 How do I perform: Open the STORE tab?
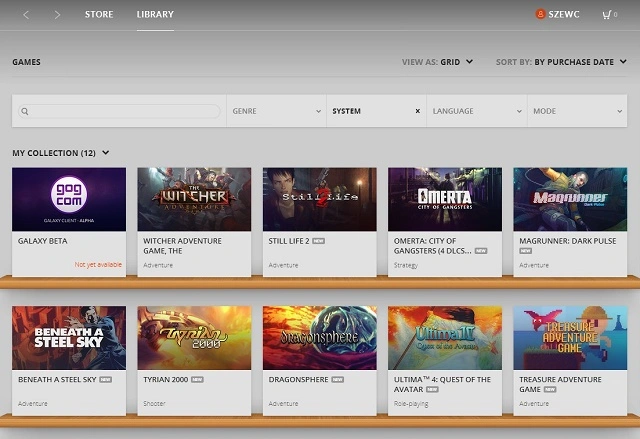point(99,14)
